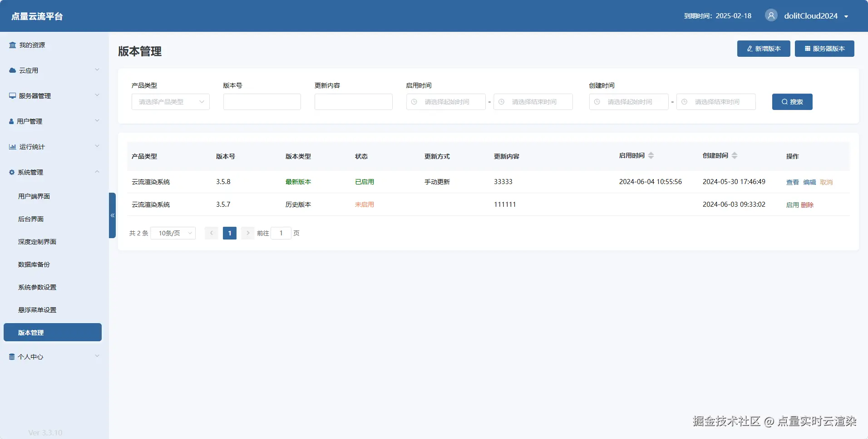Click the 前往 page number input
This screenshot has height=439, width=868.
(281, 233)
